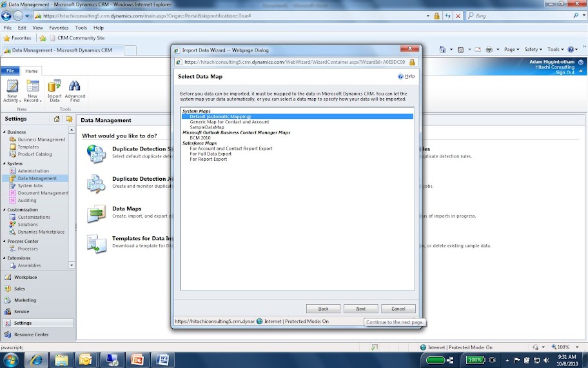Click the Next button in wizard
This screenshot has width=588, height=368.
tap(361, 309)
